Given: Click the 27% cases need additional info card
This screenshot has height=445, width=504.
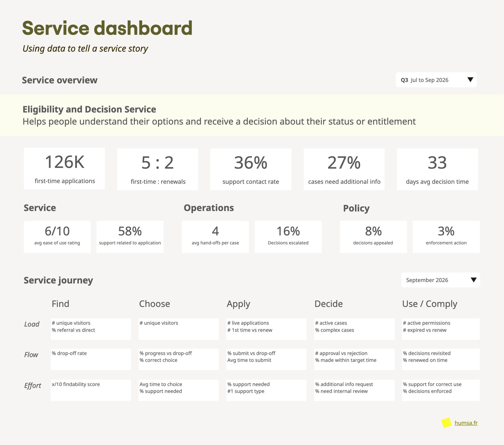Looking at the screenshot, I should tap(344, 169).
